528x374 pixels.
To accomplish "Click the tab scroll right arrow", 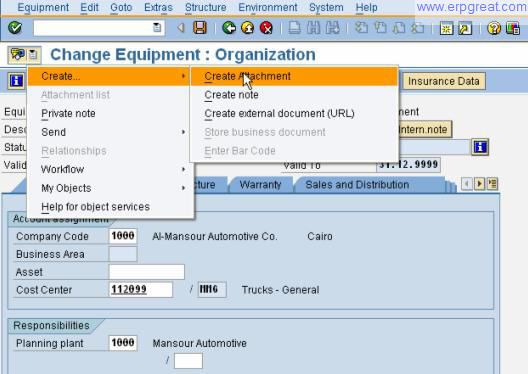I will [479, 184].
